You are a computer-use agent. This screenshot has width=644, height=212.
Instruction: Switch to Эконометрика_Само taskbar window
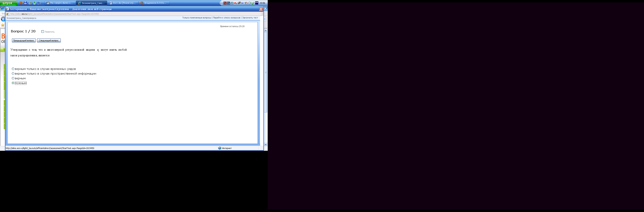[x=91, y=3]
